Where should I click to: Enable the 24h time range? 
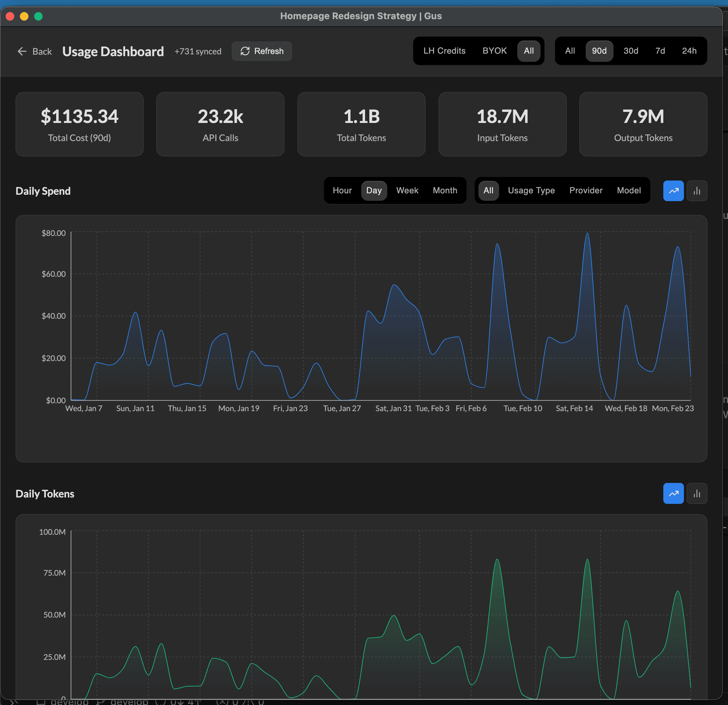click(689, 51)
